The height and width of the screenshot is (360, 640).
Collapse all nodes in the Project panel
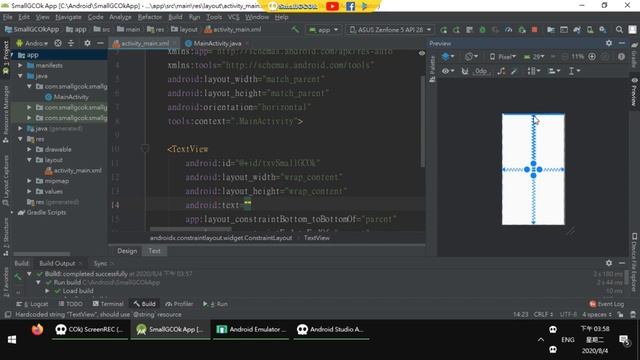(71, 43)
